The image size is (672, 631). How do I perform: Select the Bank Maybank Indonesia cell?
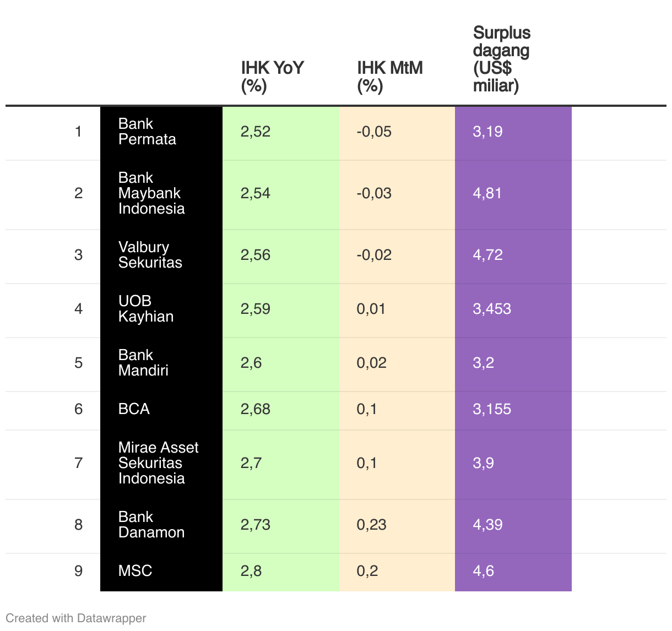tap(161, 193)
